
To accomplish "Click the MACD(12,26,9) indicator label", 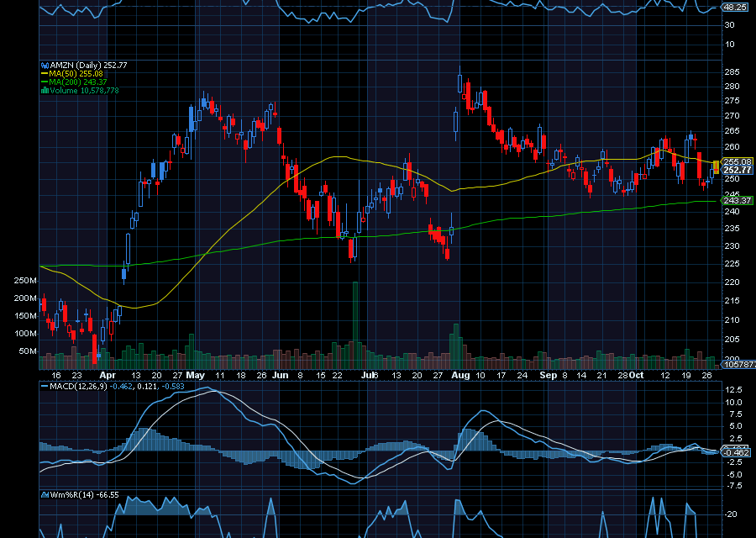I will click(x=78, y=387).
